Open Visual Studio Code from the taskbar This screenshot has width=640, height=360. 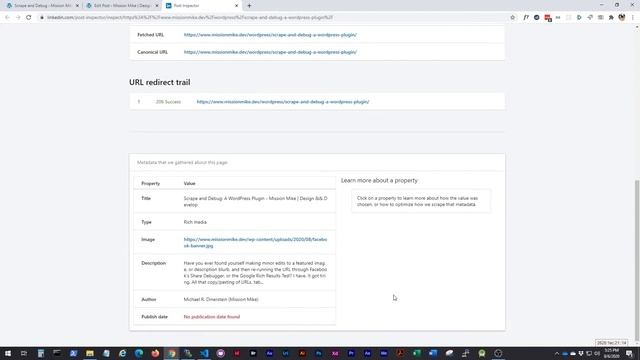tap(204, 353)
